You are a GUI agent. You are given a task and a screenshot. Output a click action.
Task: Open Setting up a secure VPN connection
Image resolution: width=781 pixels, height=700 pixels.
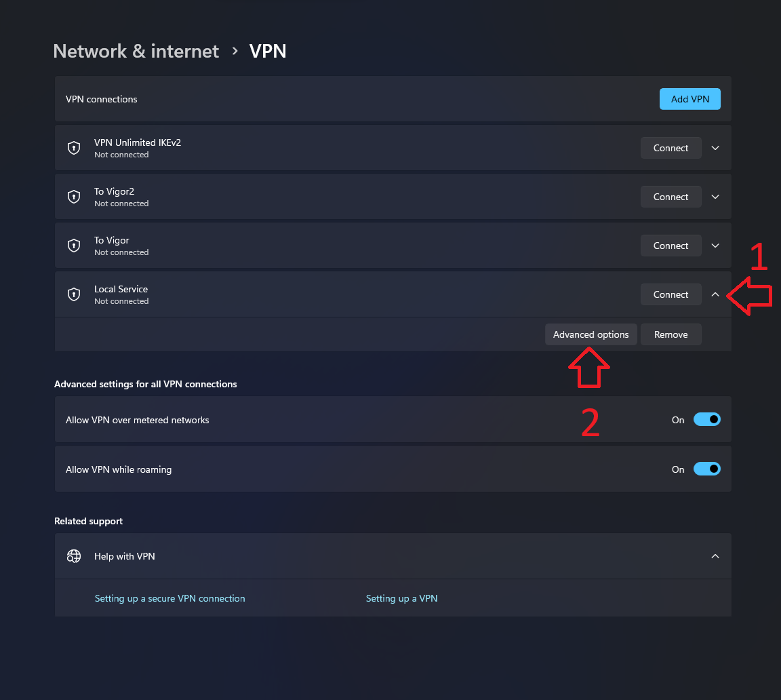coord(169,598)
